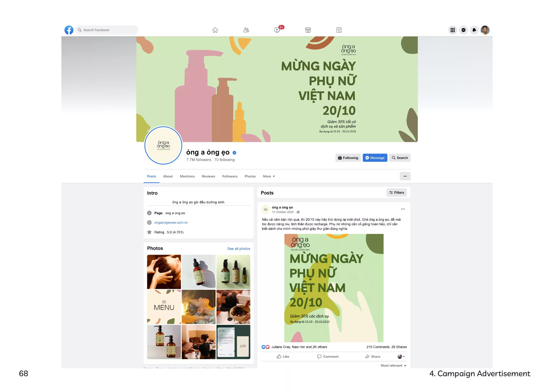This screenshot has height=392, width=554.
Task: Open the ongaongeoww.com.vn website link
Action: coord(171,223)
